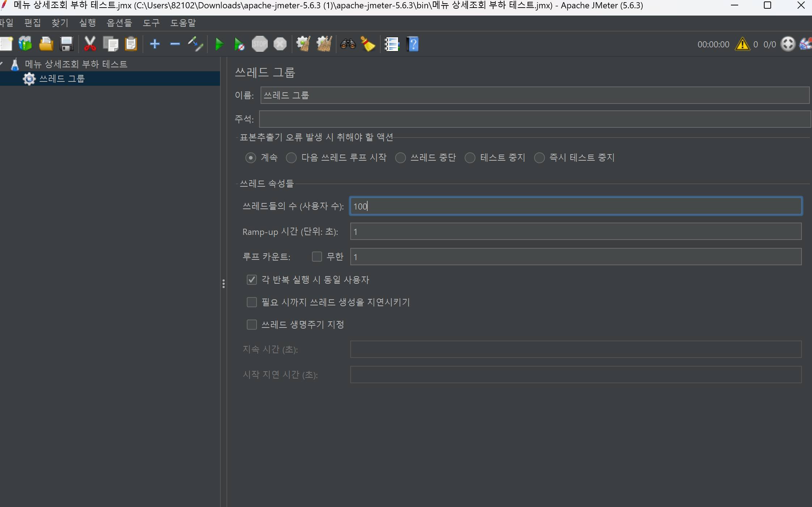Open the 옵션들 menu
This screenshot has height=507, width=812.
(x=119, y=23)
